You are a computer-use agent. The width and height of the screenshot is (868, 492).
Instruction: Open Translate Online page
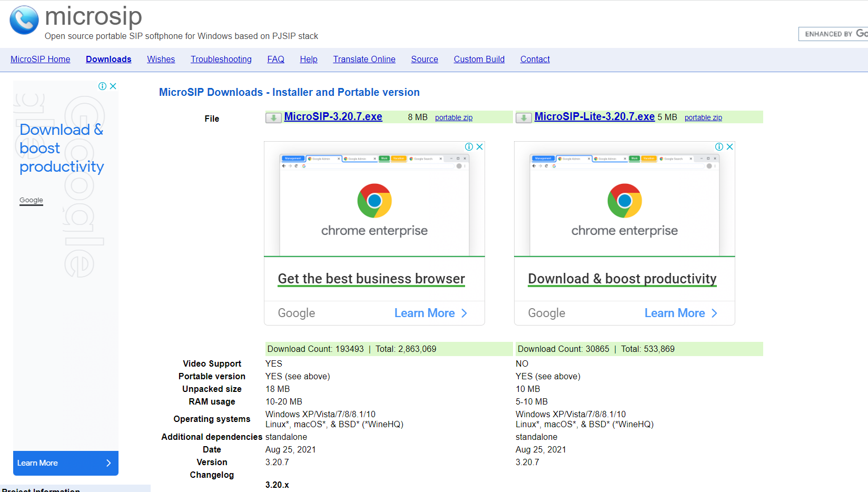point(364,59)
